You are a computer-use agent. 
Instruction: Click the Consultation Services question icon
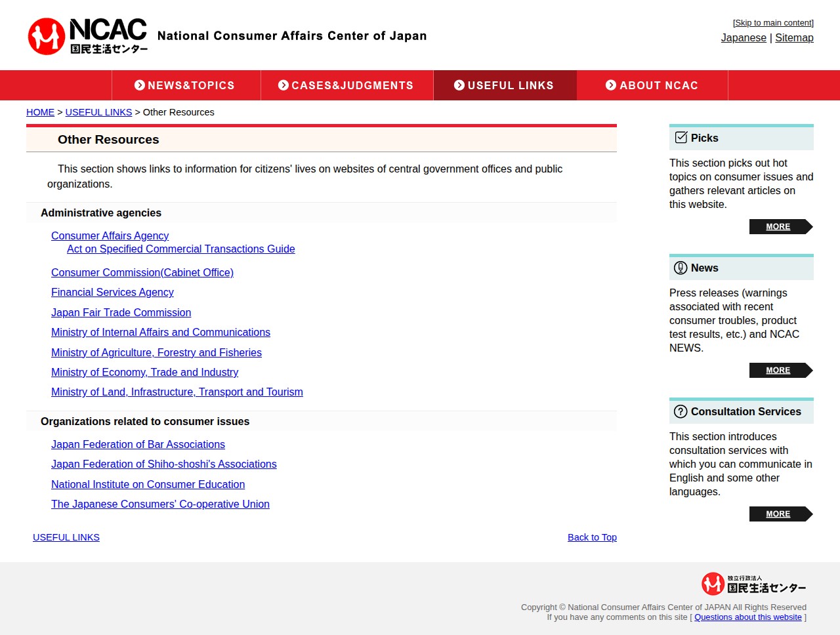click(x=681, y=411)
